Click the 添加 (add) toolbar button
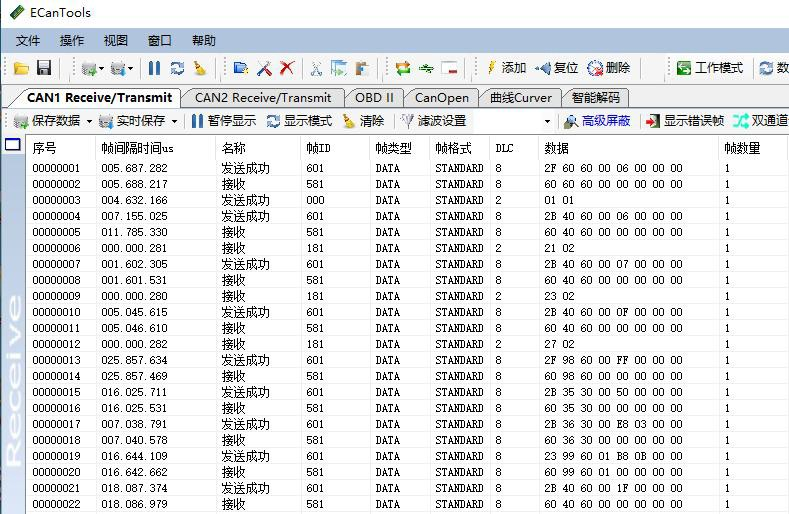 coord(506,68)
